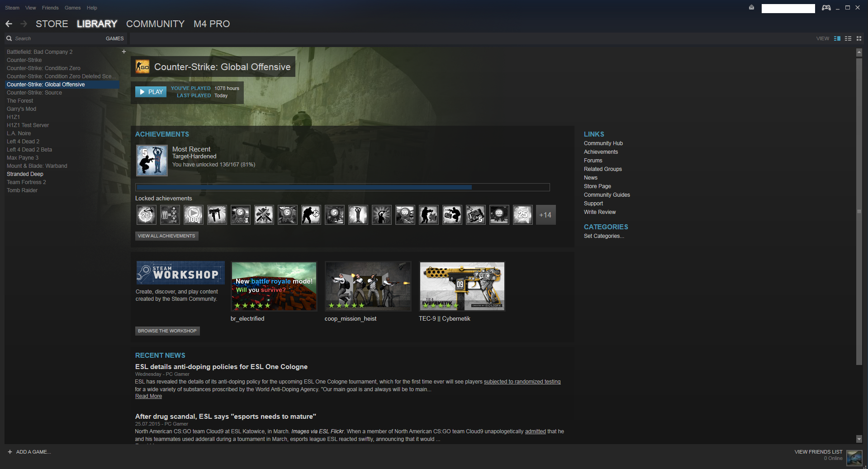Open the Community Hub link
The image size is (868, 469).
pyautogui.click(x=603, y=143)
